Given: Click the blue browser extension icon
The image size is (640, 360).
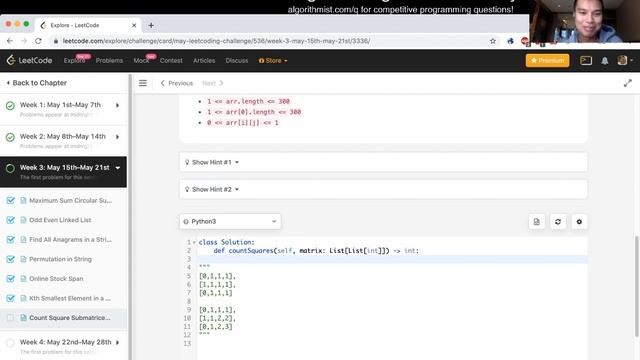Looking at the screenshot, I should point(510,41).
